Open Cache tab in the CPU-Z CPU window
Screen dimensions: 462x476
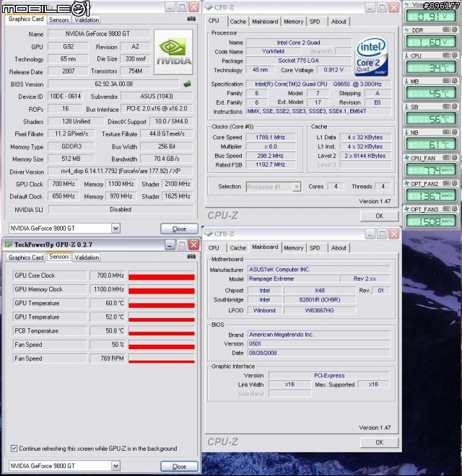[x=237, y=22]
